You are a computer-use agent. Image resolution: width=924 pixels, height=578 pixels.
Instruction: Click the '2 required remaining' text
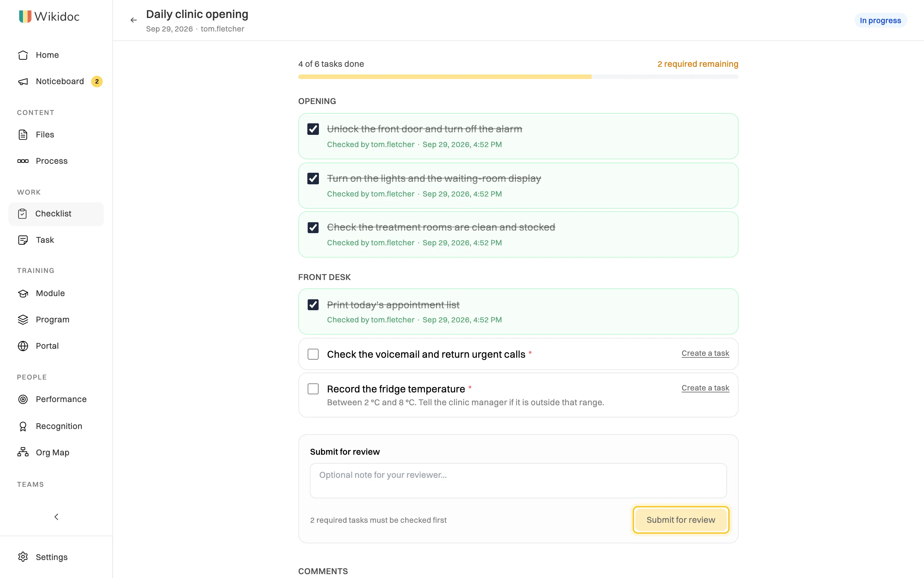[697, 64]
